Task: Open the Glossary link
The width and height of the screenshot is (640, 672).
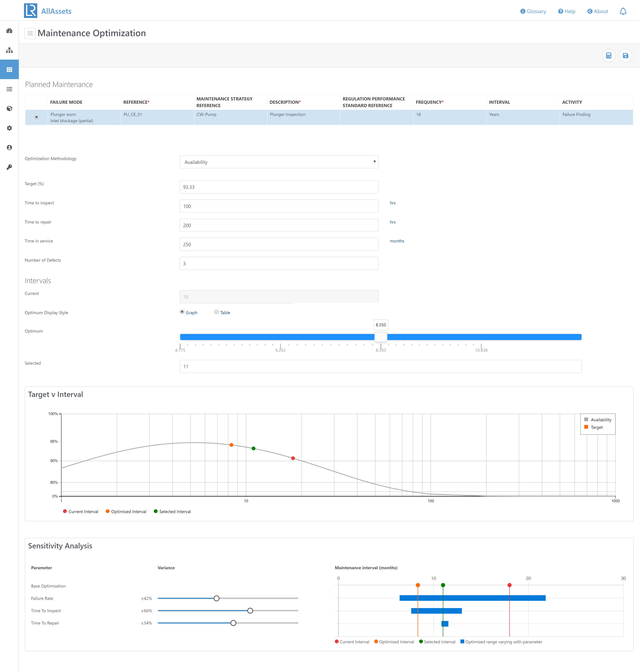Action: (533, 11)
